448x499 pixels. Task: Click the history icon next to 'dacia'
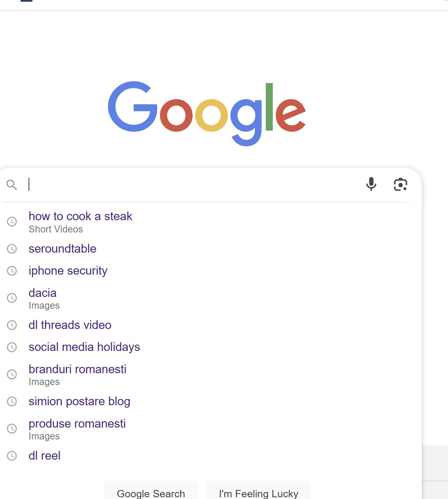pos(12,298)
